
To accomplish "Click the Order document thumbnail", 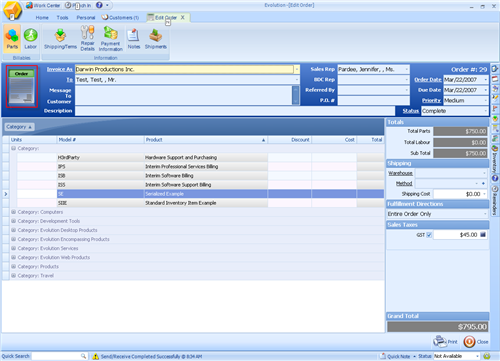I will click(x=22, y=86).
